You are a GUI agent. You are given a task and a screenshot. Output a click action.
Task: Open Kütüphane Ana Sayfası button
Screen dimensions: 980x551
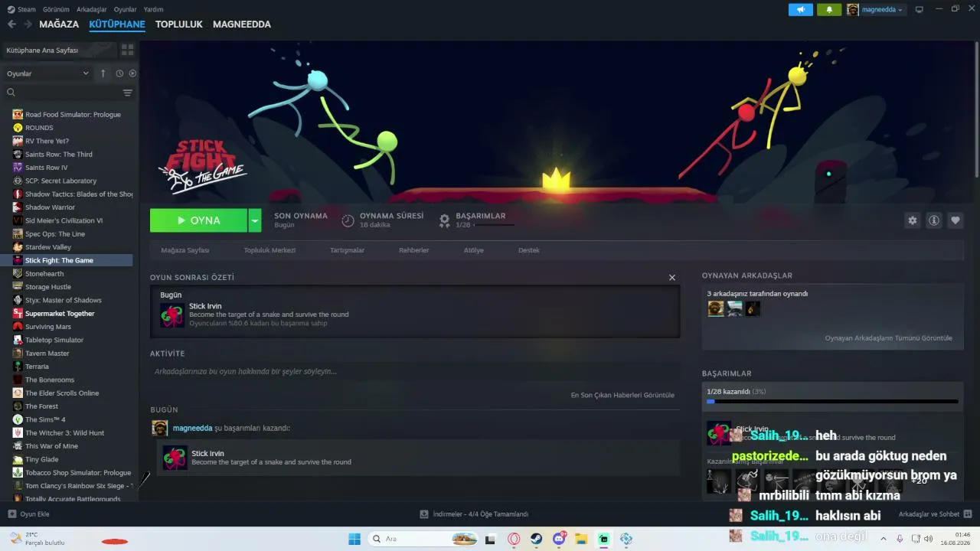[x=60, y=50]
